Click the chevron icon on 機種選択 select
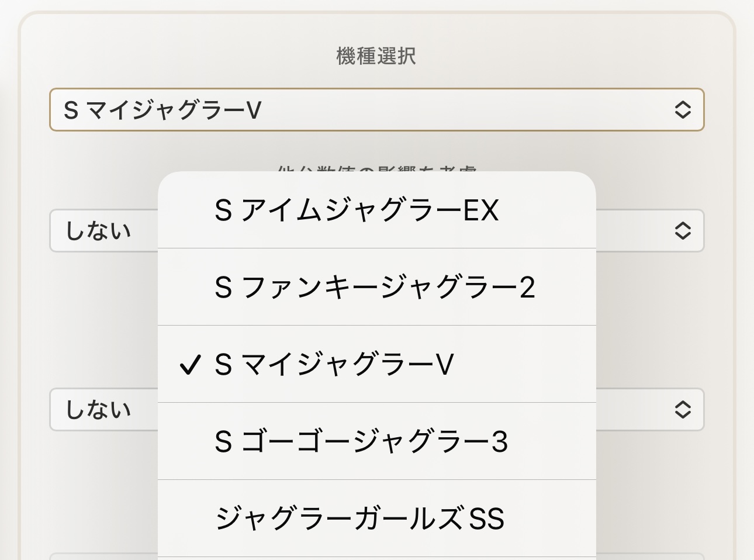This screenshot has width=754, height=560. tap(682, 110)
